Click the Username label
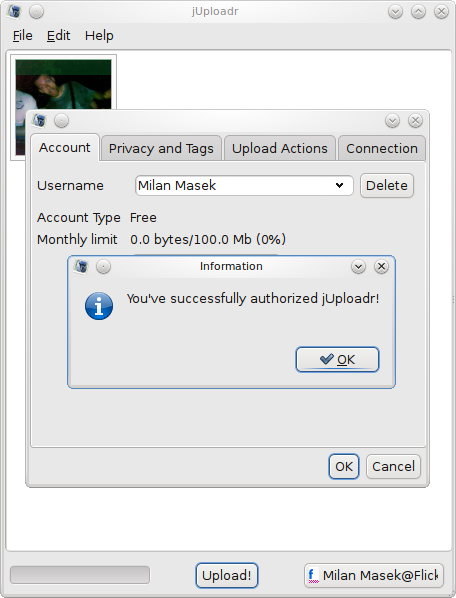 [x=70, y=186]
